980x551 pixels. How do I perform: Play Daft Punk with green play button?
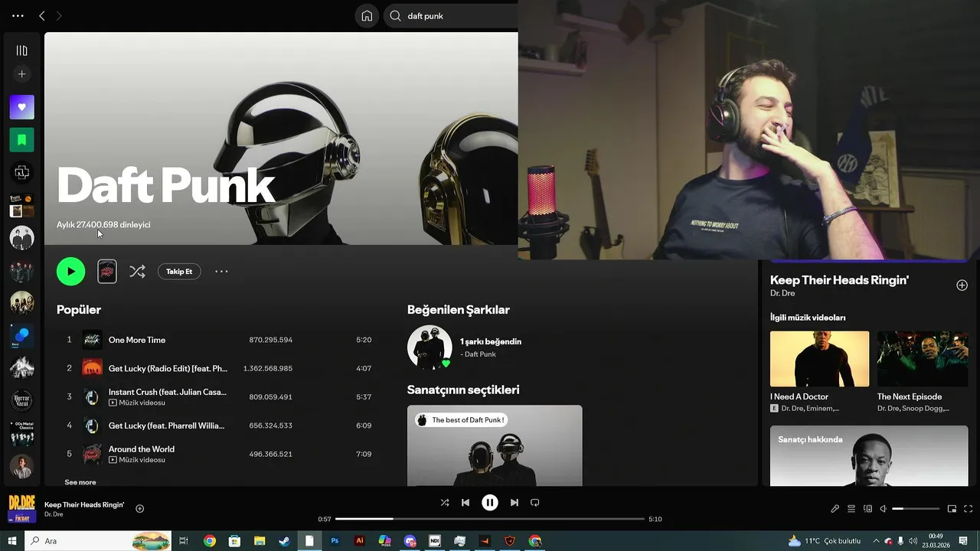click(70, 271)
